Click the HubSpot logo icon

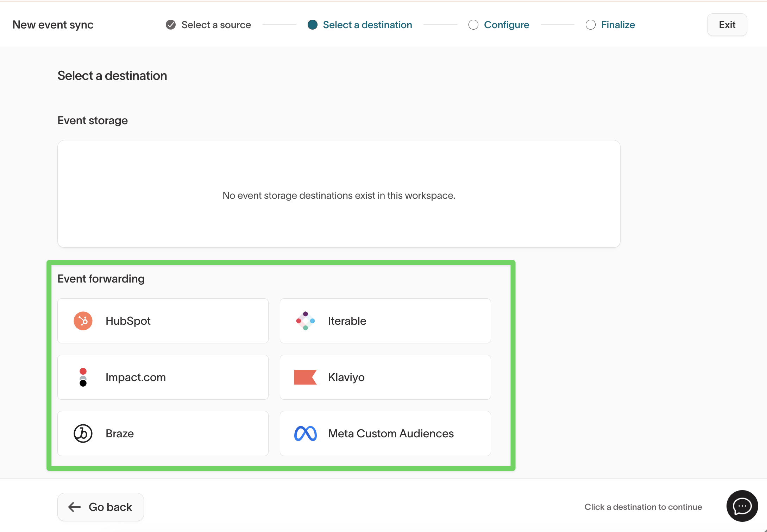pyautogui.click(x=83, y=321)
